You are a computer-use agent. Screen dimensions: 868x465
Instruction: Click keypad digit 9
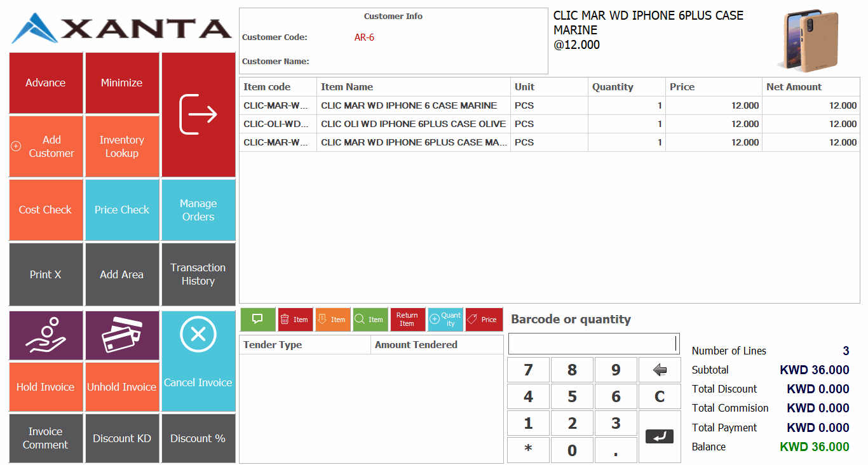616,370
